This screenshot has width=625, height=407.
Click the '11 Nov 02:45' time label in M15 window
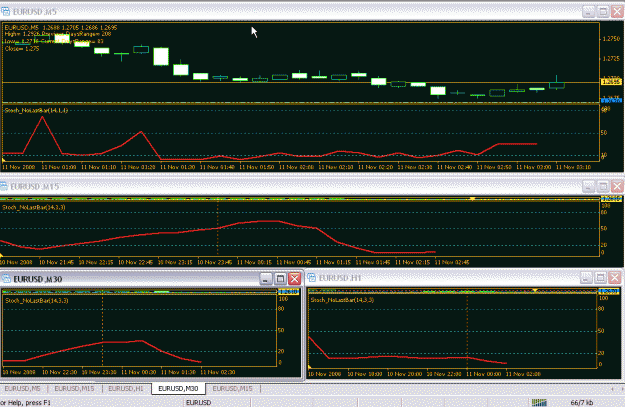[452, 262]
